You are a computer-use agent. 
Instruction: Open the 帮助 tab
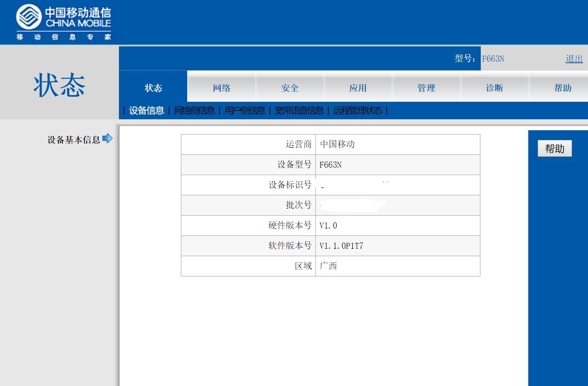562,88
